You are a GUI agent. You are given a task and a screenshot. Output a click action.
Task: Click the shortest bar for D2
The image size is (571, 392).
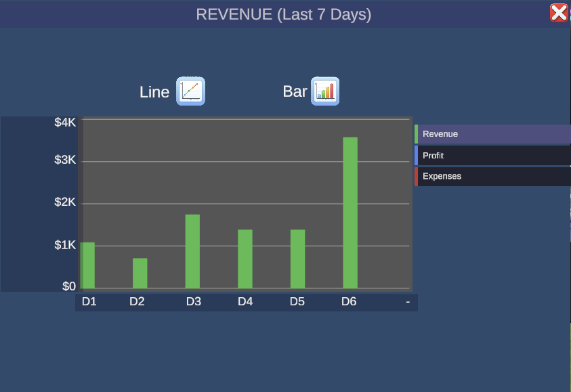[140, 273]
